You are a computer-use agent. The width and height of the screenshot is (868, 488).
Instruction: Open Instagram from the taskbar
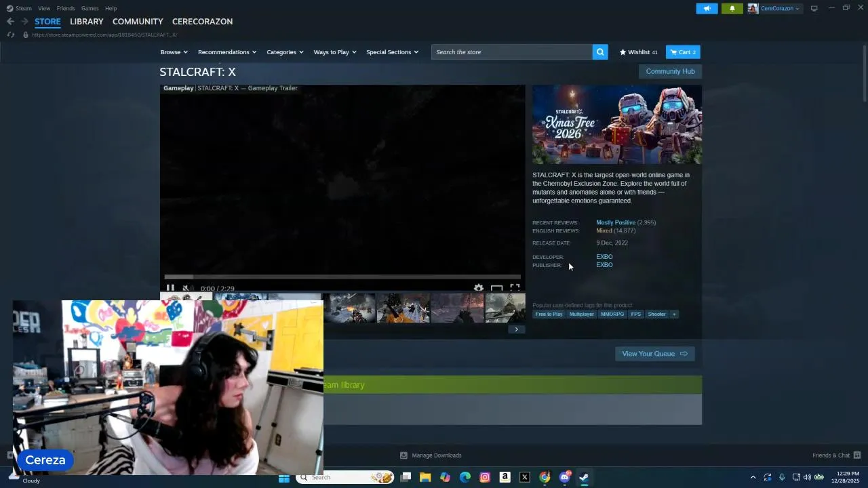485,477
